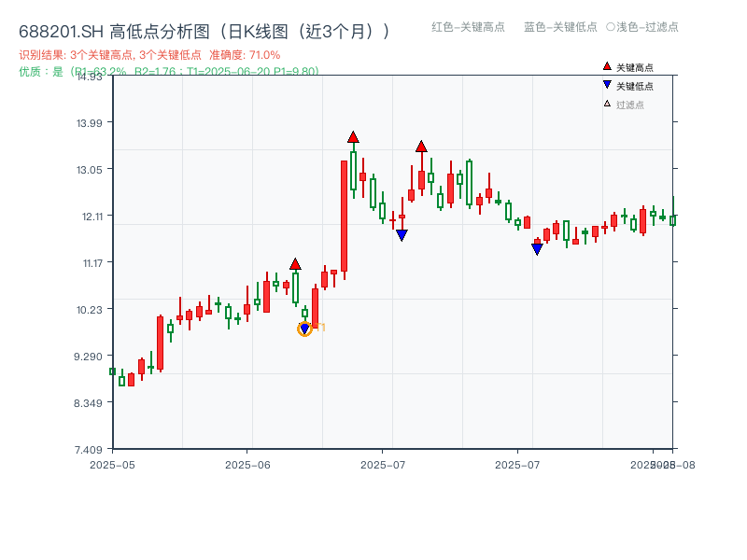Image resolution: width=747 pixels, height=560 pixels.
Task: Click the red triangle marker near the early June high
Action: point(295,265)
